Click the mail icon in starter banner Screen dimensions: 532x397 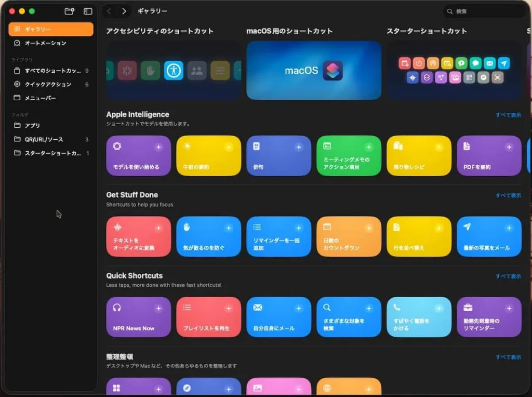(489, 63)
